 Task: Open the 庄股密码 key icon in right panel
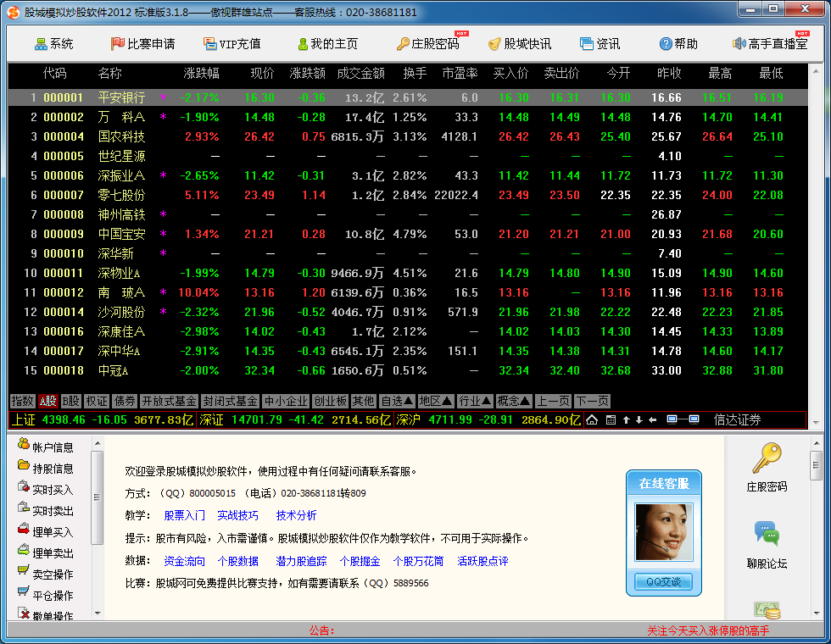[x=767, y=459]
